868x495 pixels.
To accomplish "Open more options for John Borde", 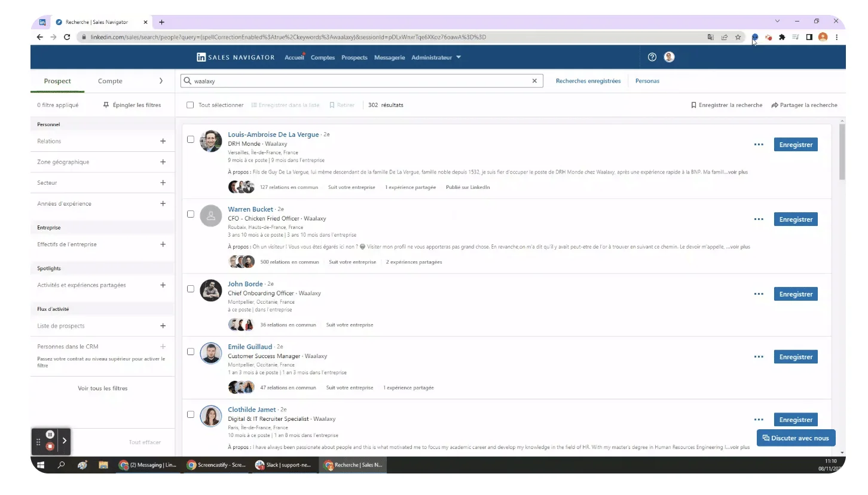I will 759,294.
